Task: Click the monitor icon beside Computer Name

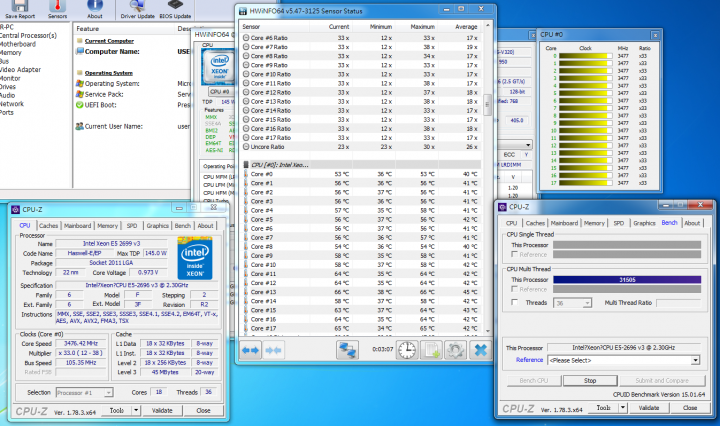Action: coord(79,51)
